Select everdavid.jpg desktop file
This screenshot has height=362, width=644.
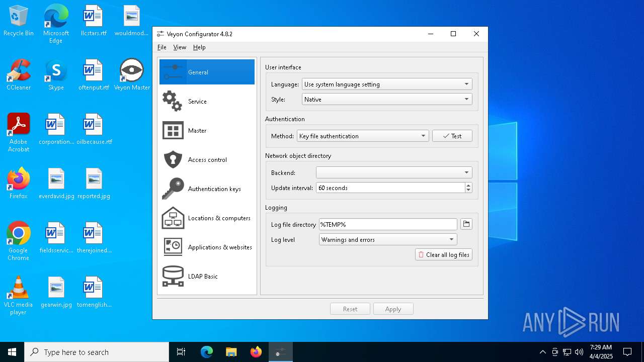[56, 184]
